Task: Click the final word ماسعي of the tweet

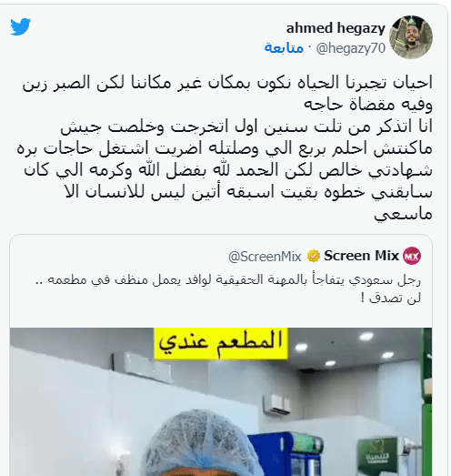Action: click(x=403, y=214)
